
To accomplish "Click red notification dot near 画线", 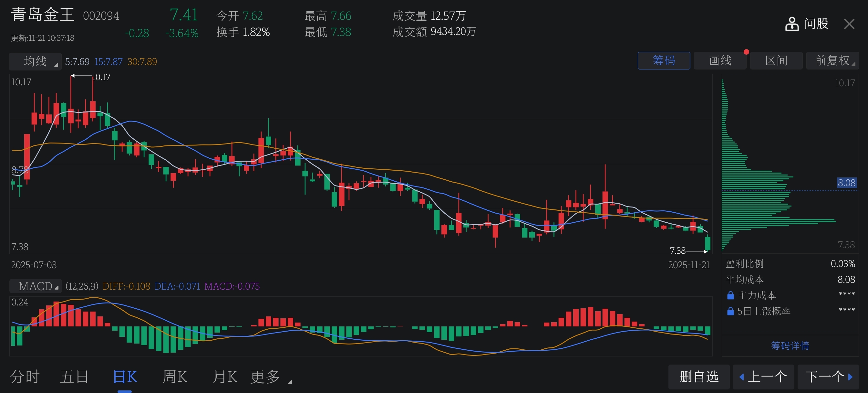I will pos(746,52).
